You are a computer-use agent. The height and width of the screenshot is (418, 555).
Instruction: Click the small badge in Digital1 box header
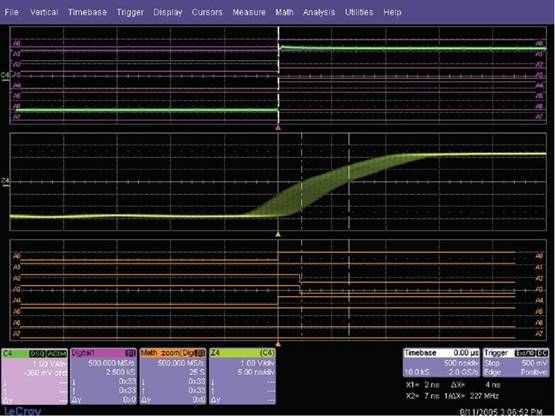pyautogui.click(x=131, y=354)
